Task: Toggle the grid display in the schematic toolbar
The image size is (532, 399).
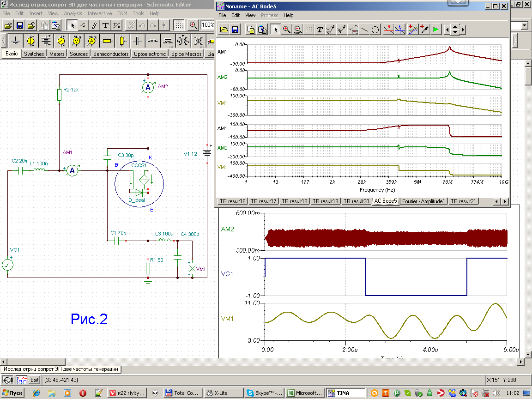Action: pos(180,25)
